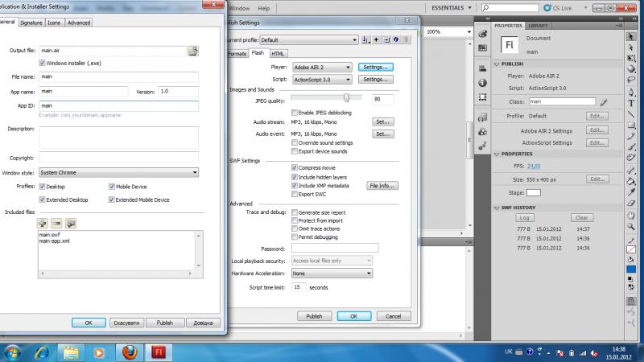Open the LIBRARY panel tab
Screen dimensions: 644x362
click(538, 26)
